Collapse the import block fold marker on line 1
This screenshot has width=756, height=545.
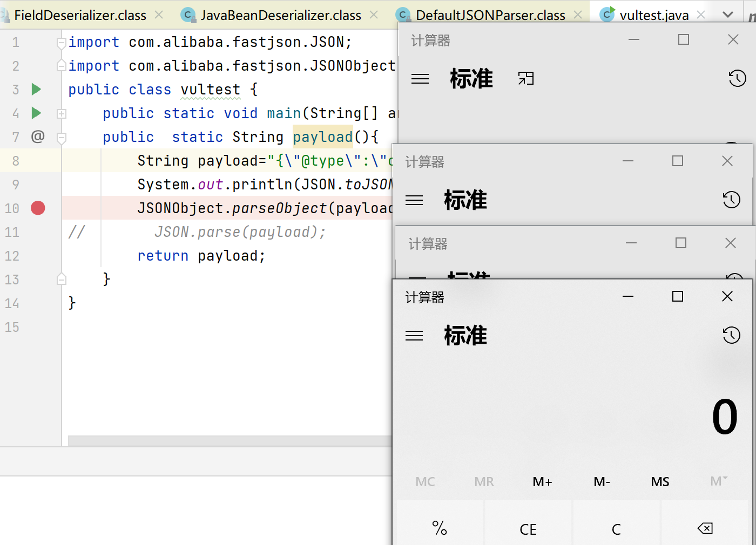coord(62,43)
